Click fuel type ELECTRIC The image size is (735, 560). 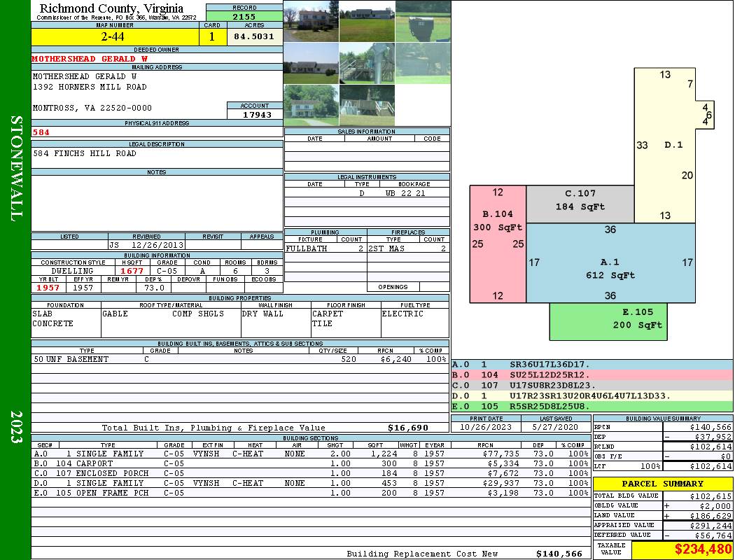pyautogui.click(x=402, y=314)
